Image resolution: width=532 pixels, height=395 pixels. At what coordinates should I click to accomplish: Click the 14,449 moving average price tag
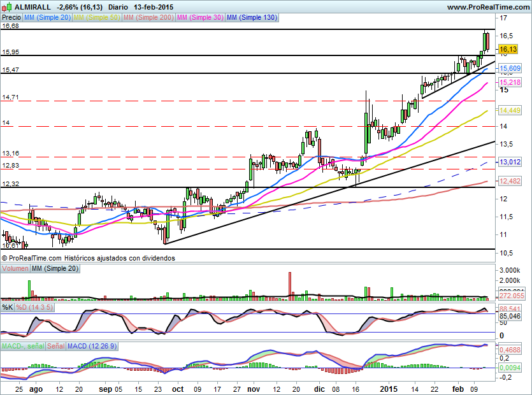(510, 110)
